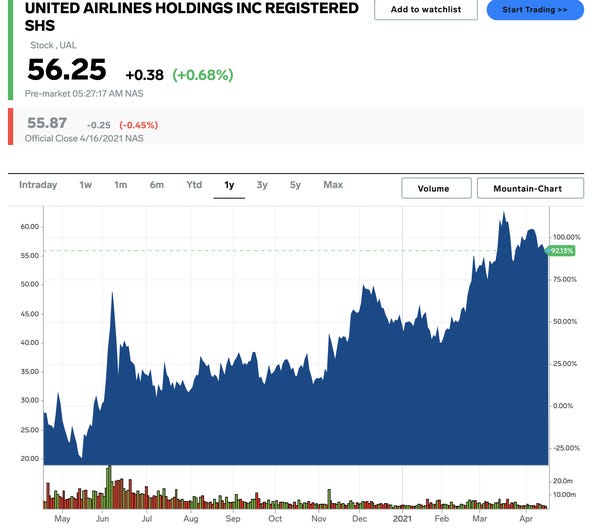This screenshot has height=529, width=600.
Task: Select the 5y time range tab
Action: pyautogui.click(x=295, y=185)
